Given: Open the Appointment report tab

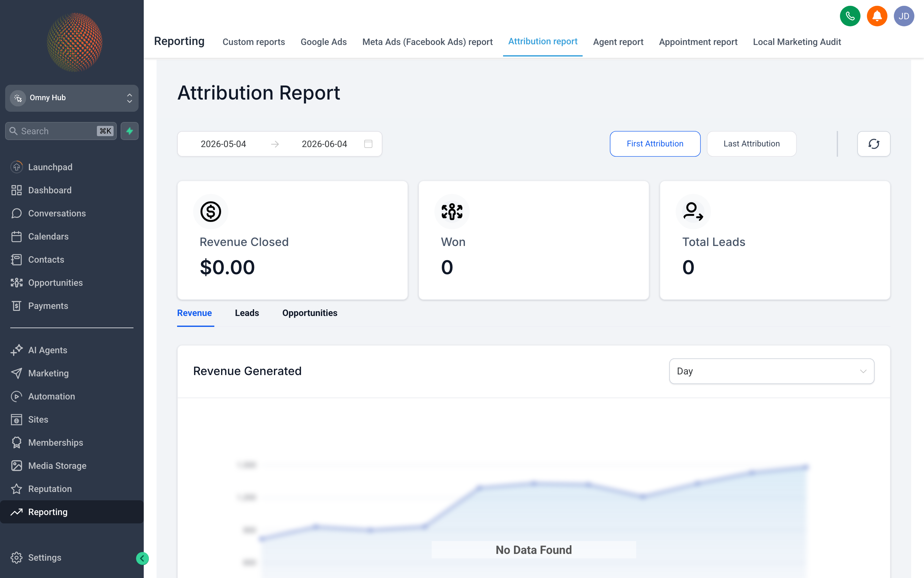Looking at the screenshot, I should point(698,42).
